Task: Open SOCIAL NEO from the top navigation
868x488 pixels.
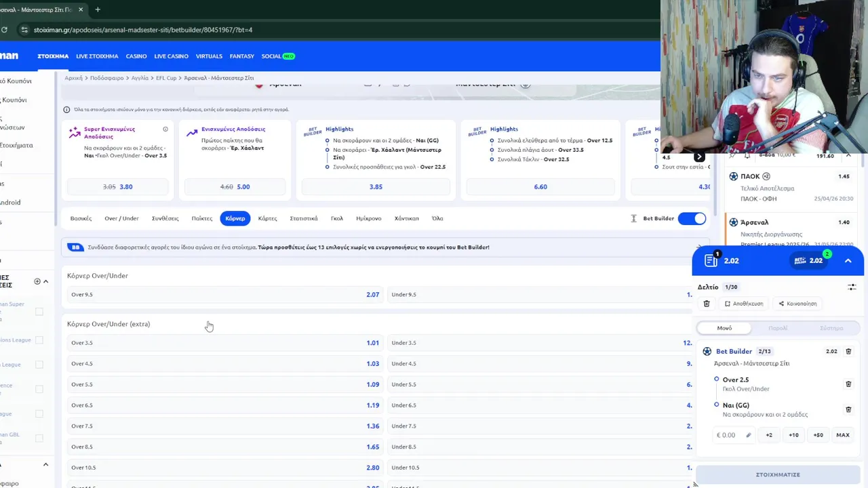Action: point(278,56)
